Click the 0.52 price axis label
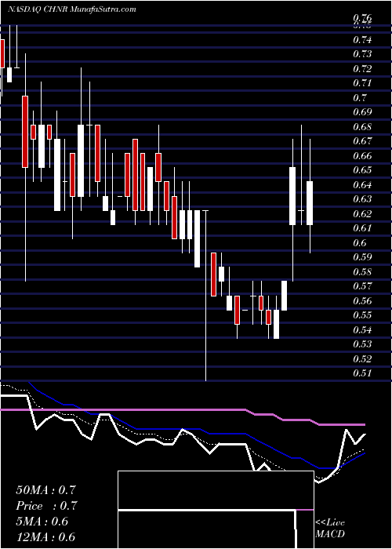The height and width of the screenshot is (549, 392). click(x=362, y=359)
